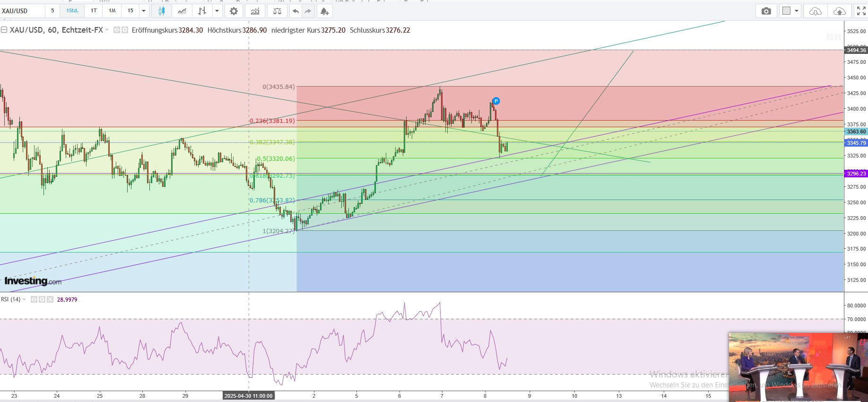The image size is (868, 402).
Task: Open the indicators icon in toolbar
Action: [255, 11]
